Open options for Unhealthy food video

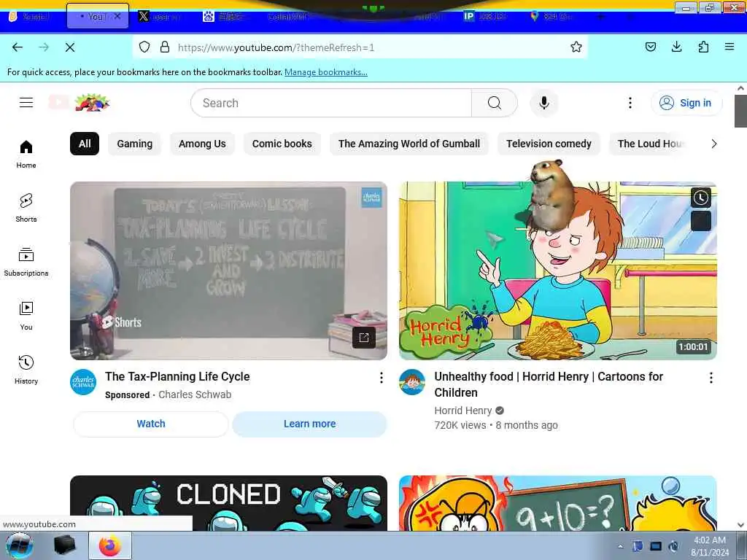click(711, 378)
